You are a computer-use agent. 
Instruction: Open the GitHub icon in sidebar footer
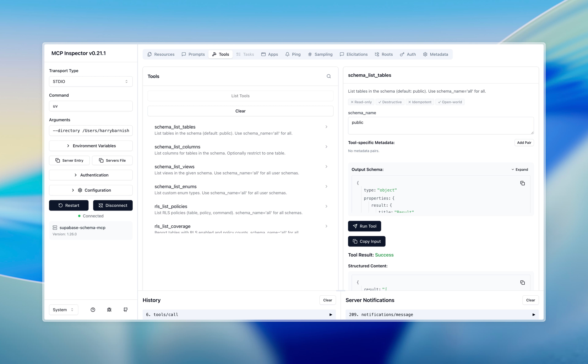coord(126,310)
